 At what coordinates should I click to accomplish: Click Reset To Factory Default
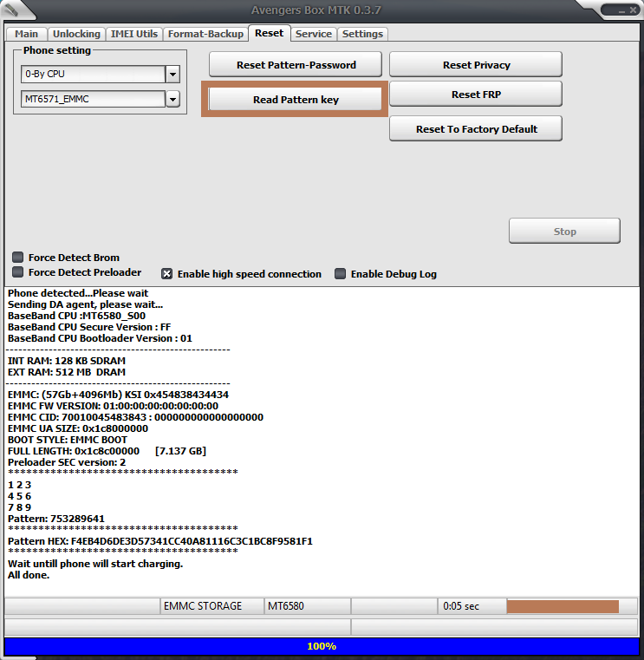point(476,129)
